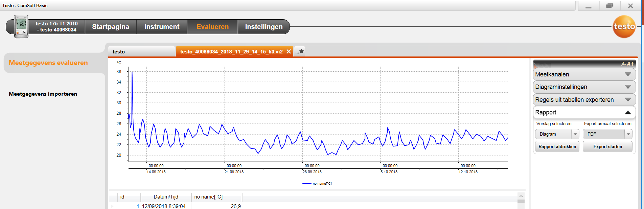Click the orange testo logo
The width and height of the screenshot is (644, 209).
(x=624, y=26)
